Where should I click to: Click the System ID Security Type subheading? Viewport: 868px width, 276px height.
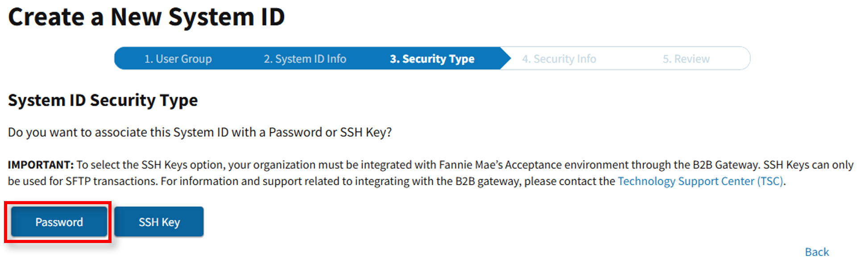tap(103, 100)
